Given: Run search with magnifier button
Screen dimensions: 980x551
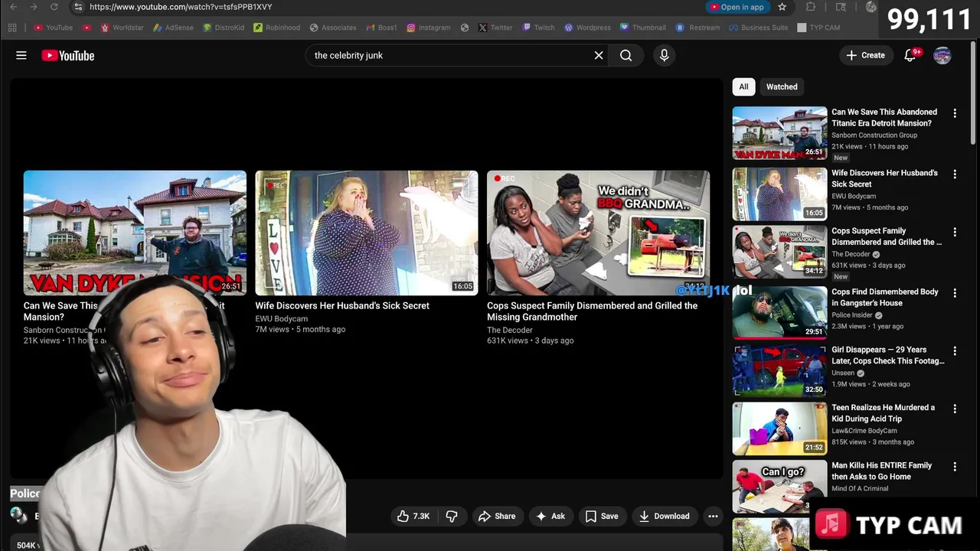Looking at the screenshot, I should pos(626,55).
